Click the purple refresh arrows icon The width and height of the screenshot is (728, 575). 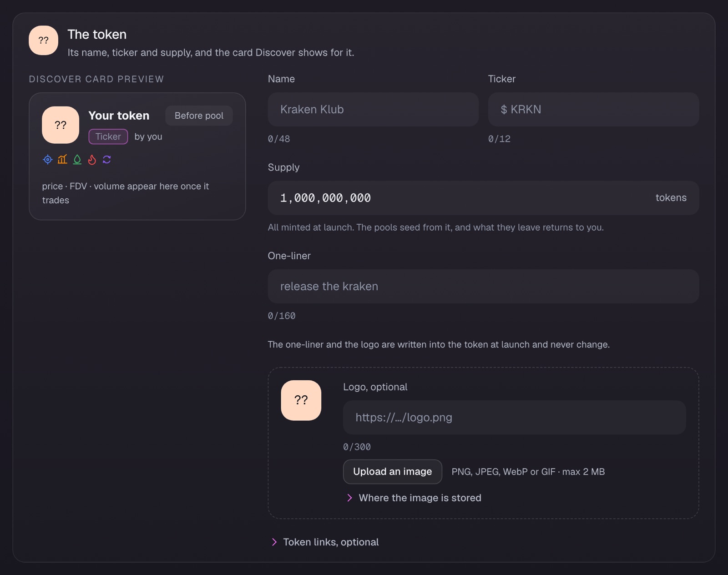coord(107,160)
